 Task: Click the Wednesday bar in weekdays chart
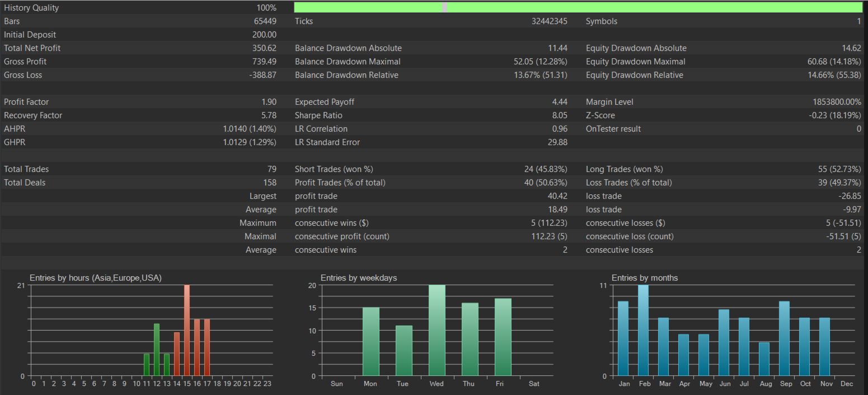[437, 331]
